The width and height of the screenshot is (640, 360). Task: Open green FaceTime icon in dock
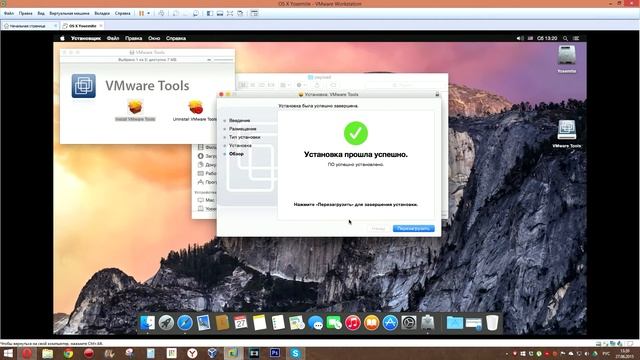(x=334, y=323)
